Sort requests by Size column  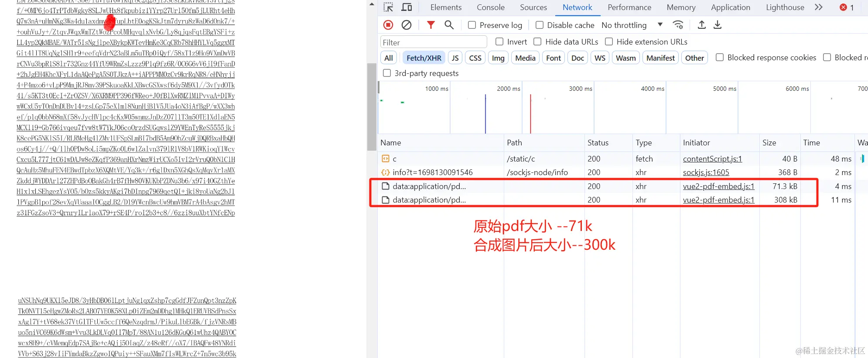click(780, 143)
